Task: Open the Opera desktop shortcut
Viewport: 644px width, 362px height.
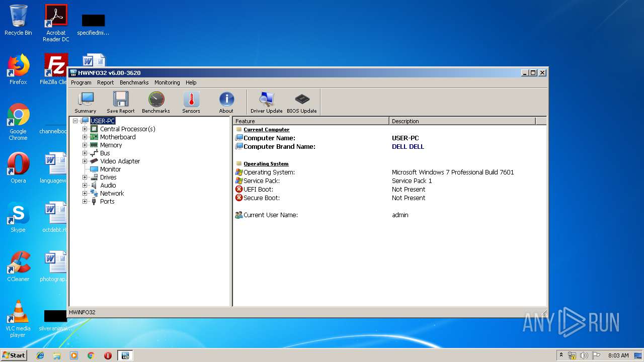Action: pyautogui.click(x=18, y=167)
